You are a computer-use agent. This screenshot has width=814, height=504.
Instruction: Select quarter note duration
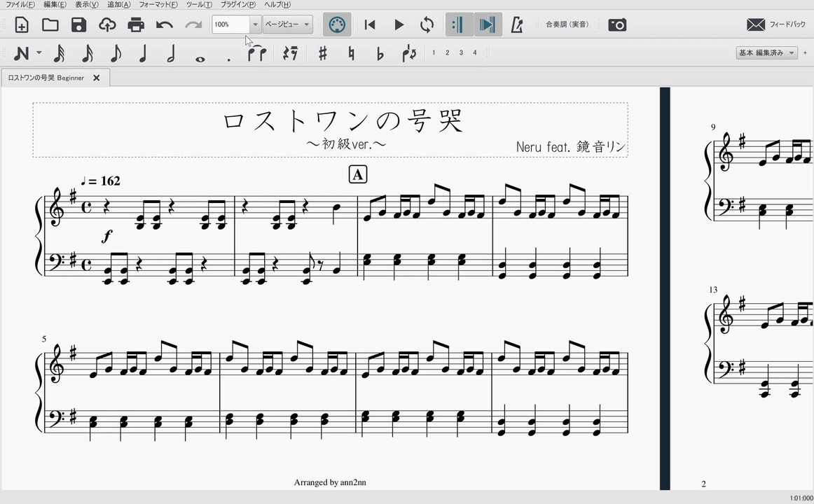coord(144,53)
